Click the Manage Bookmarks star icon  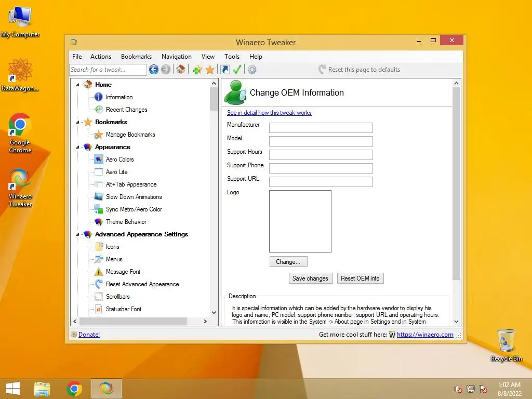point(98,135)
